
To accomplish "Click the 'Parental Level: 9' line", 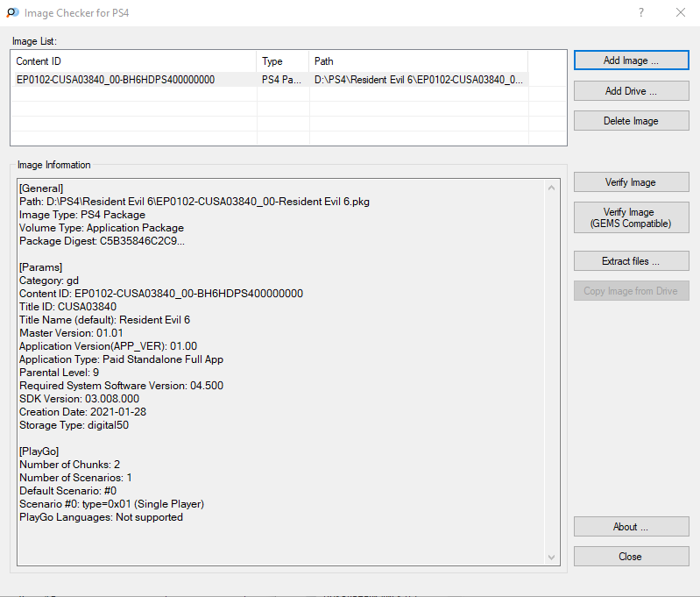I will click(59, 373).
